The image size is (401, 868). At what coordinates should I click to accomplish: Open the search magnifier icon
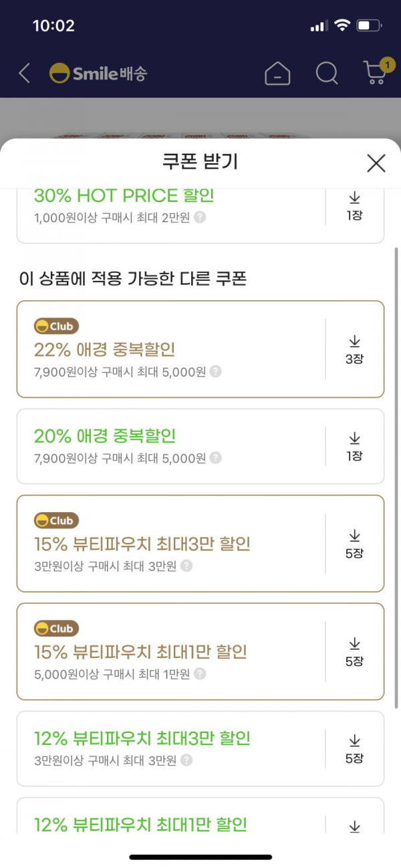(327, 73)
